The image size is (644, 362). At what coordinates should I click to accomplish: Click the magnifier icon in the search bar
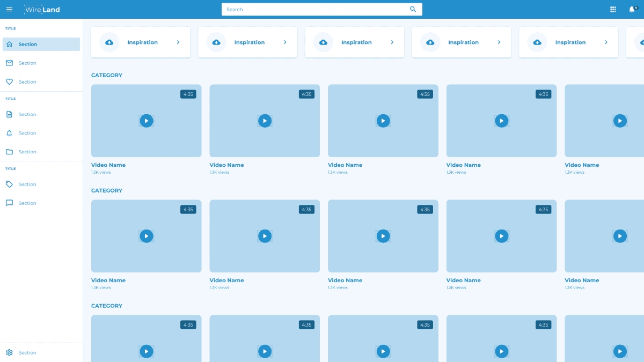coord(413,9)
